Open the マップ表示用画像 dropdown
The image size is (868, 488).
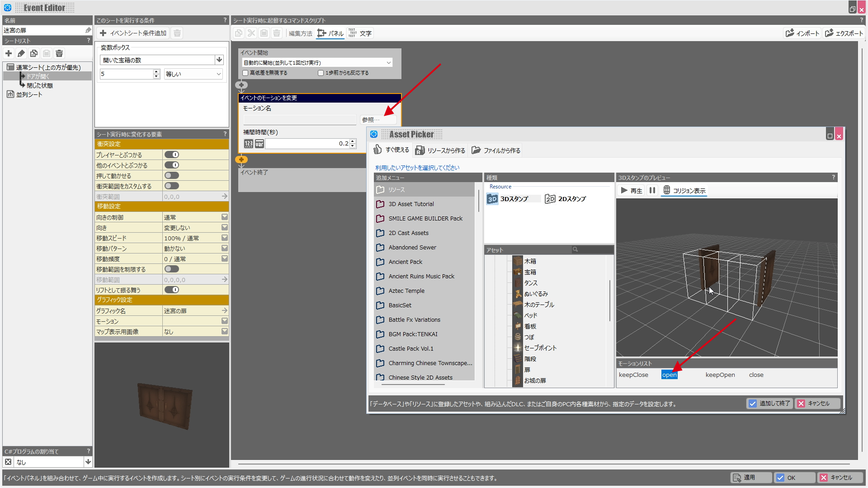pos(225,331)
